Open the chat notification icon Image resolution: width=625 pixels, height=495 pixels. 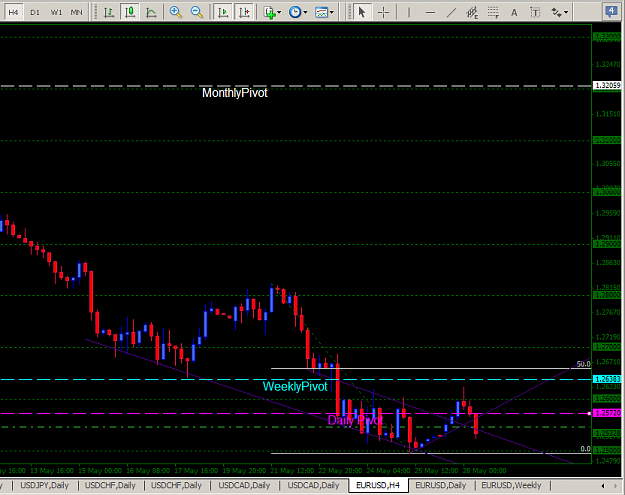point(611,12)
